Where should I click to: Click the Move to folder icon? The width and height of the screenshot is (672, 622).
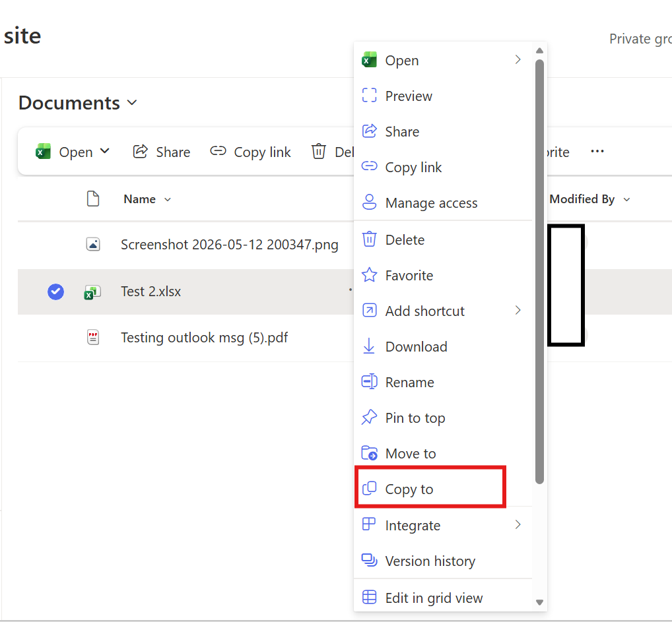point(369,452)
